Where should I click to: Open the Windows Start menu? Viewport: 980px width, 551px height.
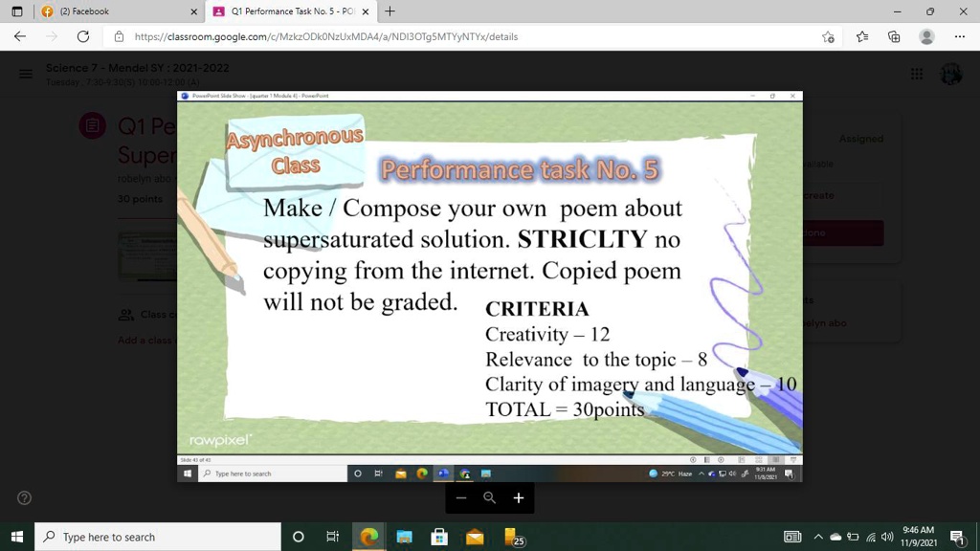tap(17, 537)
